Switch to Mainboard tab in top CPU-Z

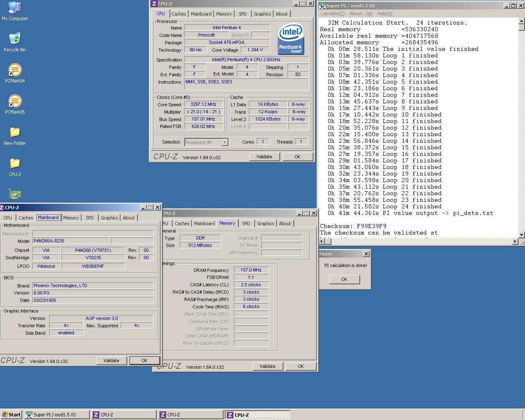coord(201,14)
